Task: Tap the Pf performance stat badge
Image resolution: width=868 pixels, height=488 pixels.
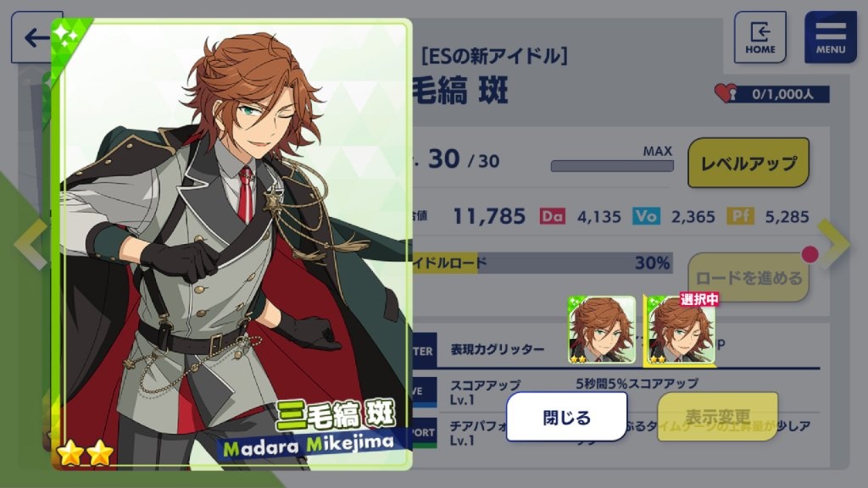Action: click(740, 216)
